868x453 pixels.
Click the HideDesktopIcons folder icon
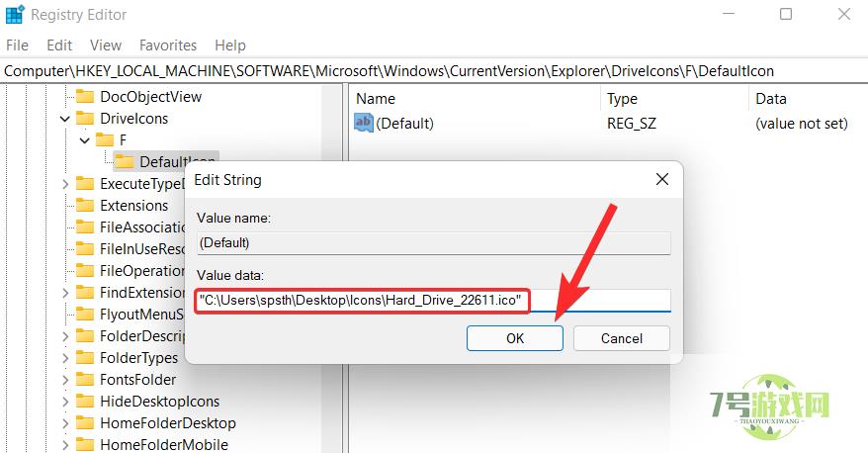pyautogui.click(x=85, y=402)
